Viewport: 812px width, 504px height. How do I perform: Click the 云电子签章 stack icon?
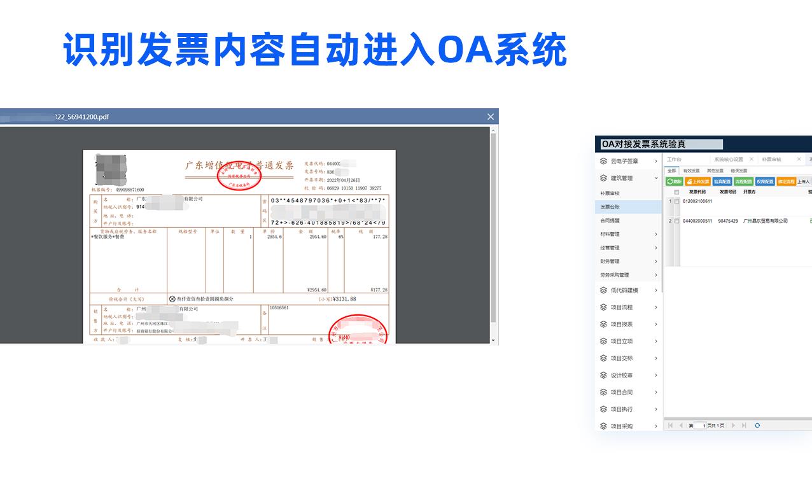[603, 161]
